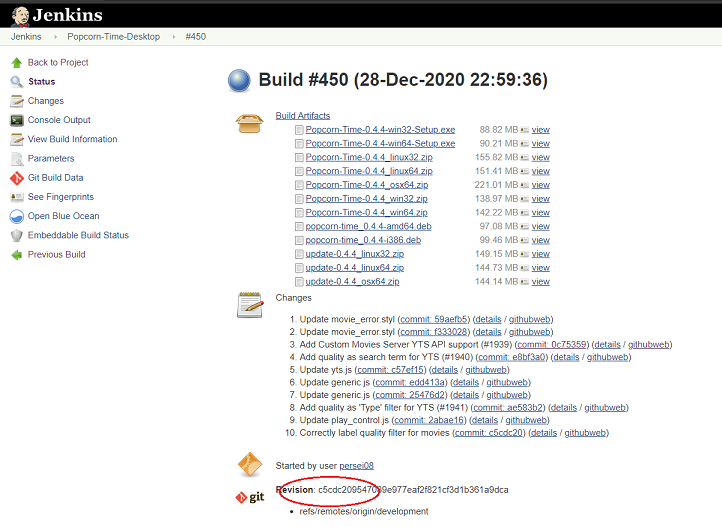Open commit 25476d2 link

click(411, 395)
